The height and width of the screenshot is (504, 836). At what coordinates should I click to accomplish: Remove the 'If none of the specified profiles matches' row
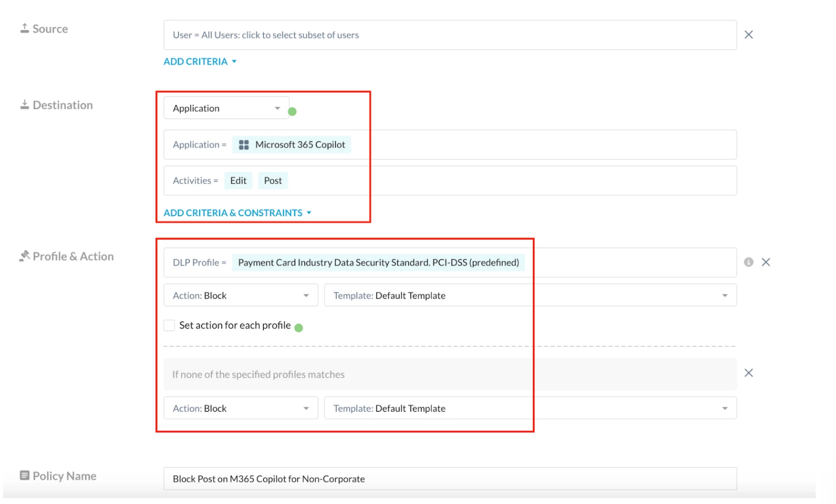point(748,373)
